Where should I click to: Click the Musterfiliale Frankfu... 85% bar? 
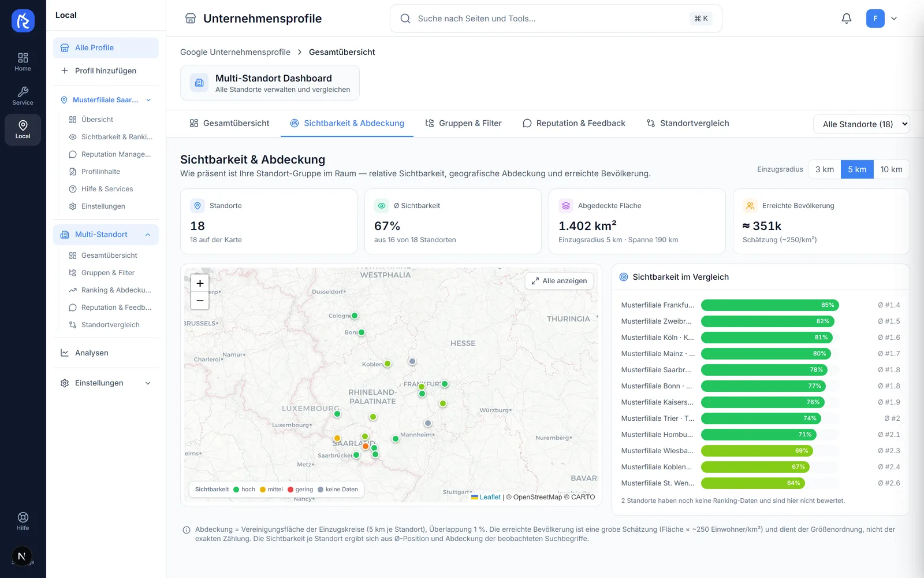click(x=770, y=305)
